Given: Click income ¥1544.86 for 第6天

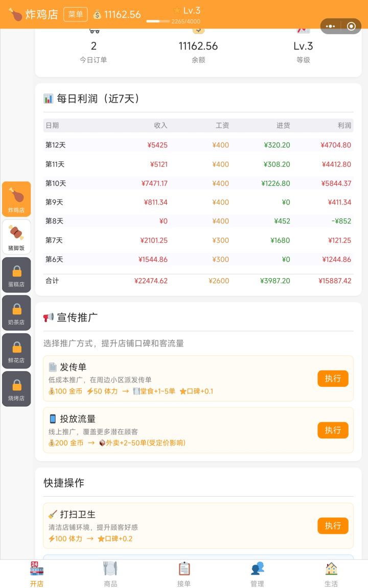Looking at the screenshot, I should 153,259.
